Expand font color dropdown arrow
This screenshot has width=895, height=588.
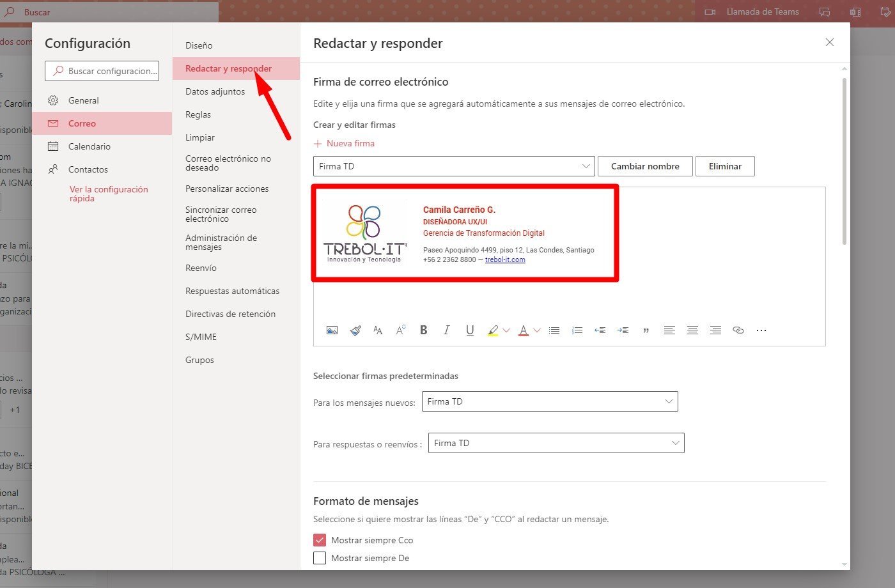pyautogui.click(x=537, y=330)
